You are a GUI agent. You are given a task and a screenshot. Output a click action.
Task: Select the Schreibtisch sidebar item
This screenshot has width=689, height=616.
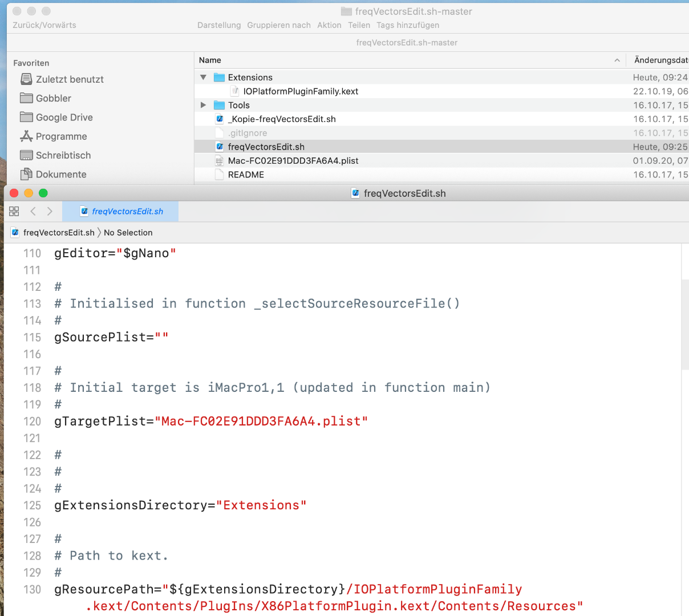[63, 155]
